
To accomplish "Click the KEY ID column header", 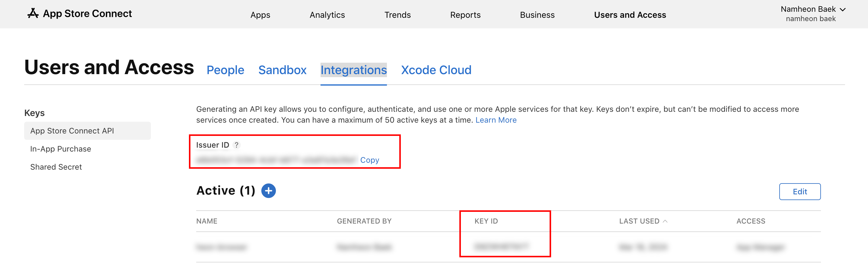I will coord(486,221).
